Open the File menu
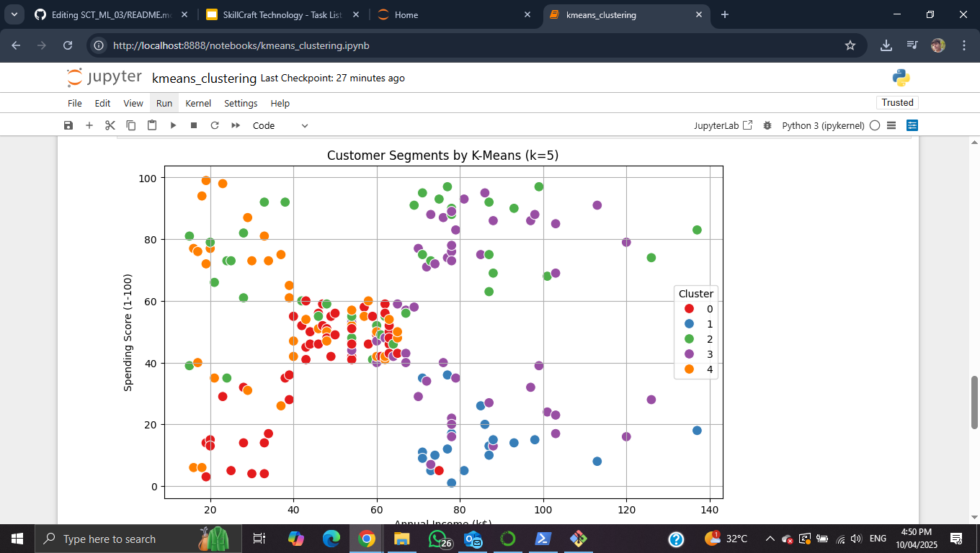980x553 pixels. coord(75,103)
